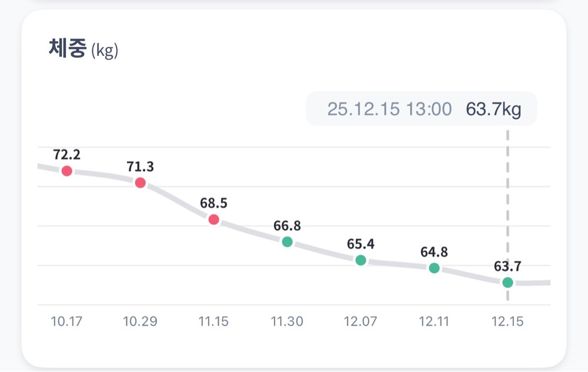The image size is (588, 372).
Task: Select the 65.4 value label text
Action: [361, 244]
